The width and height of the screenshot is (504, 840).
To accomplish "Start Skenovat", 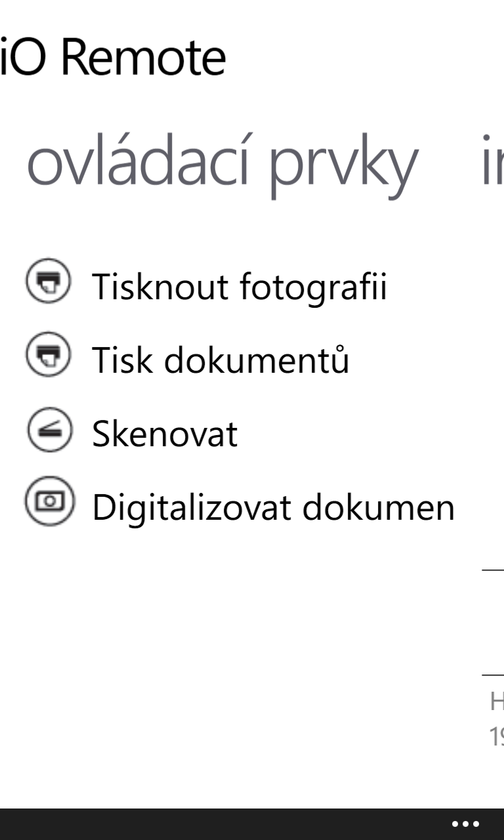I will pyautogui.click(x=165, y=434).
